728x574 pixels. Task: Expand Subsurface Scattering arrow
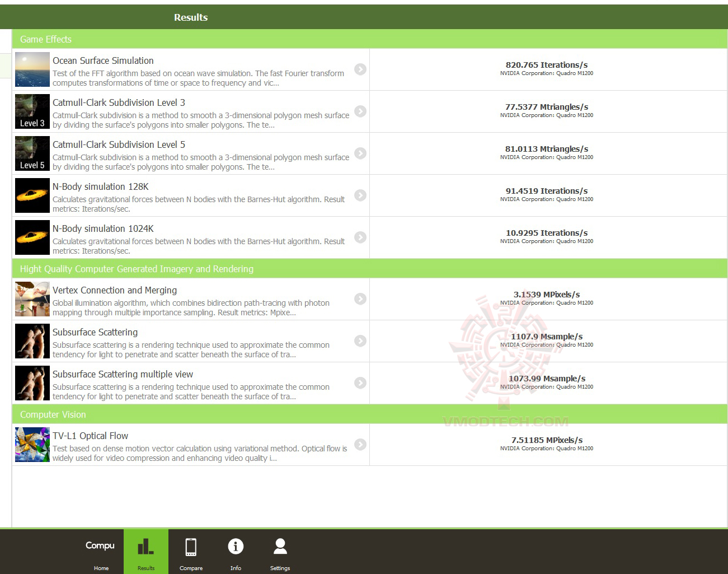pyautogui.click(x=360, y=341)
